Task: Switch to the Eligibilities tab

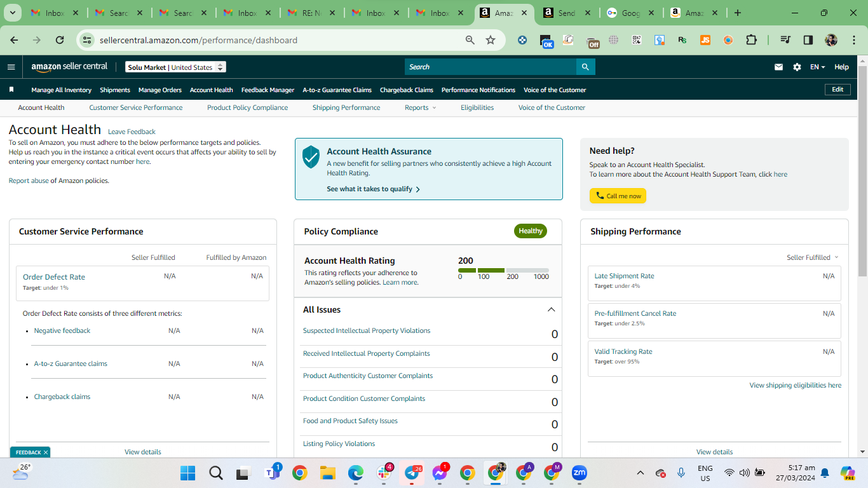Action: pyautogui.click(x=477, y=107)
